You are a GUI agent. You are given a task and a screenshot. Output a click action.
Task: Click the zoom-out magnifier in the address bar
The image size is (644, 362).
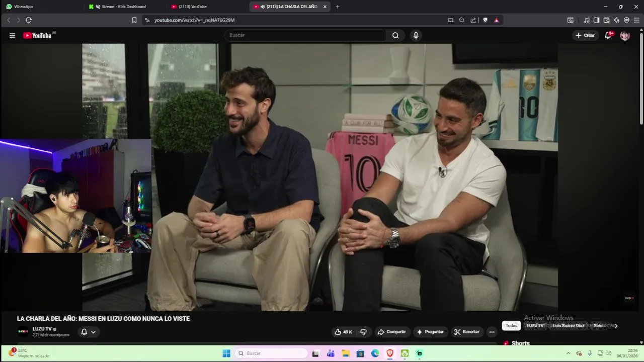(x=462, y=20)
